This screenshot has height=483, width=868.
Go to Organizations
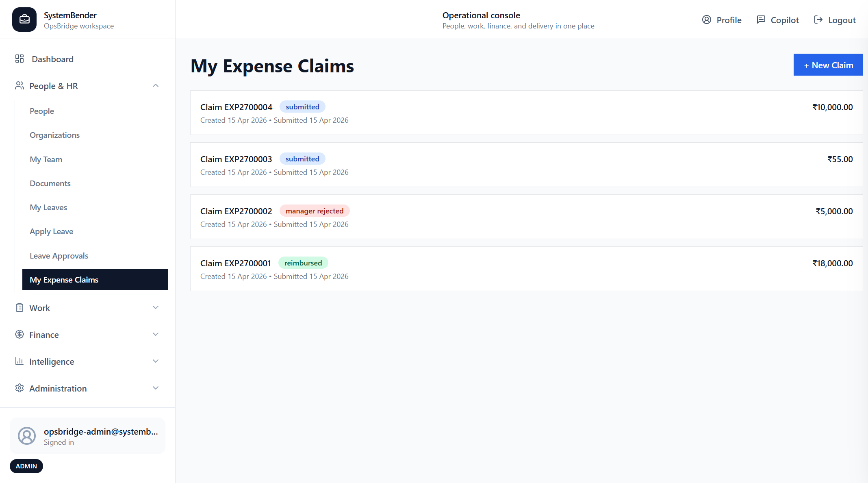click(x=95, y=135)
